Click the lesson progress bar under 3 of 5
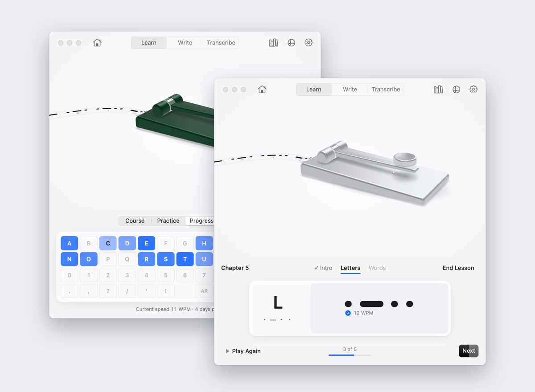The height and width of the screenshot is (392, 535). click(x=350, y=355)
